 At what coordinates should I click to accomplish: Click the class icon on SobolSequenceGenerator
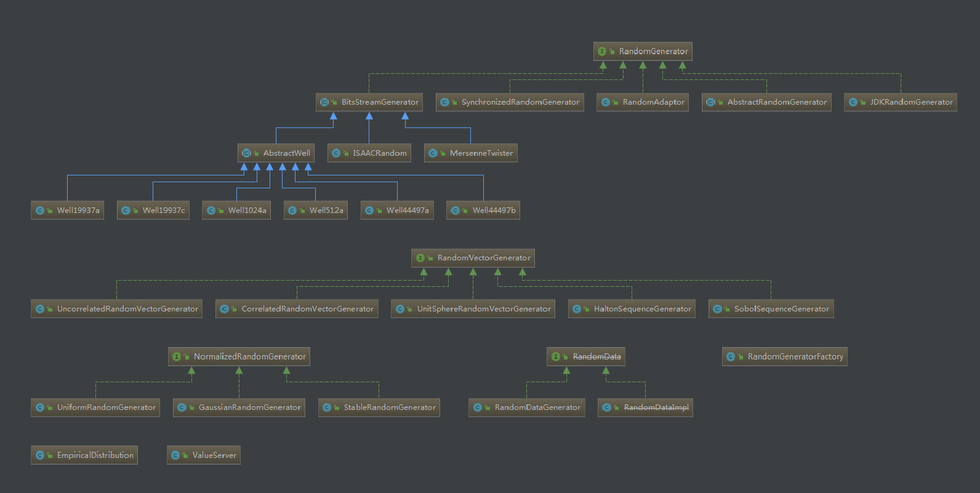[717, 309]
